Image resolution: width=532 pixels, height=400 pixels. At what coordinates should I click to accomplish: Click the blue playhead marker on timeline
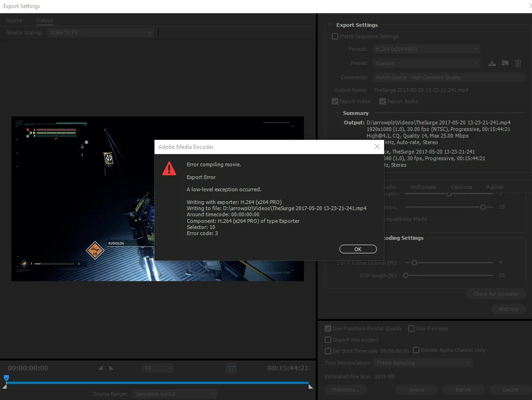pyautogui.click(x=6, y=378)
